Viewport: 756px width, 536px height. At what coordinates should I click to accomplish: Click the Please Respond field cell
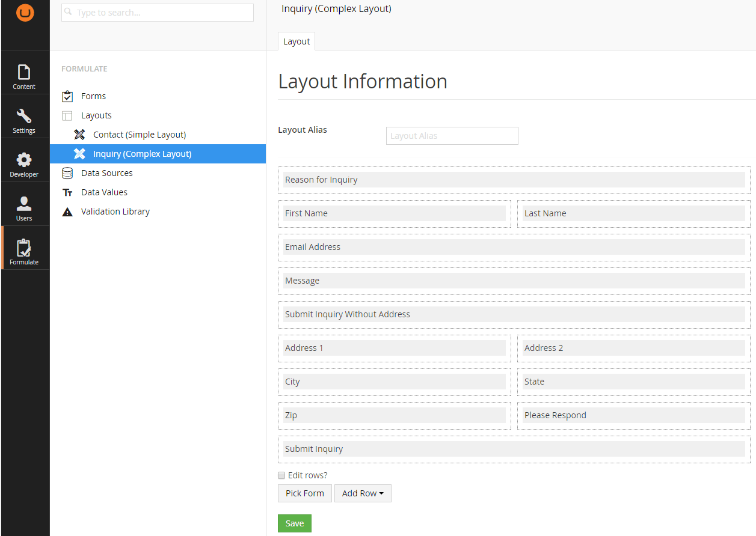click(x=634, y=415)
